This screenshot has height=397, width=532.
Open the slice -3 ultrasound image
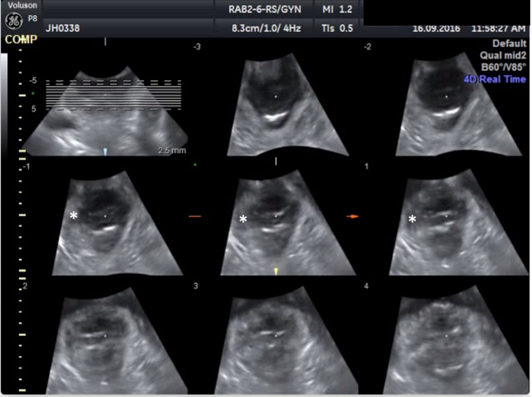click(x=288, y=104)
